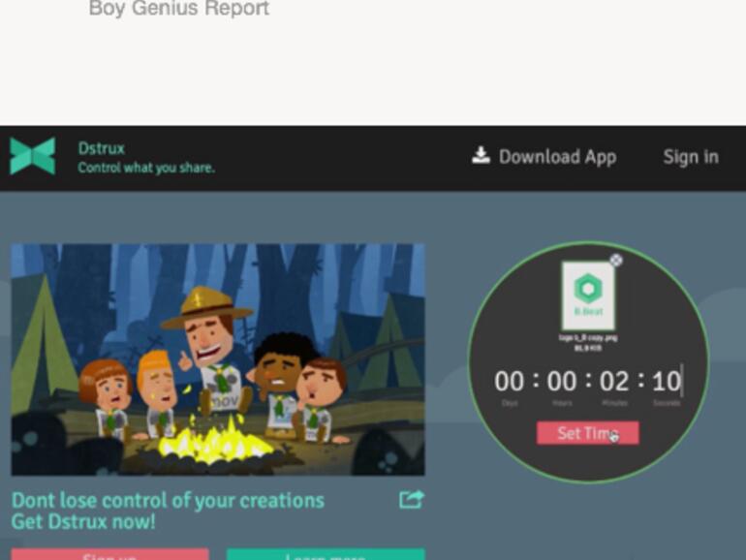Click the download tray icon

(481, 155)
